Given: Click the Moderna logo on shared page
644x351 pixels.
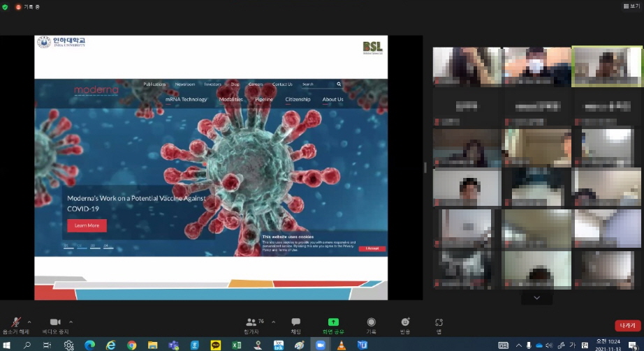Looking at the screenshot, I should tap(96, 90).
